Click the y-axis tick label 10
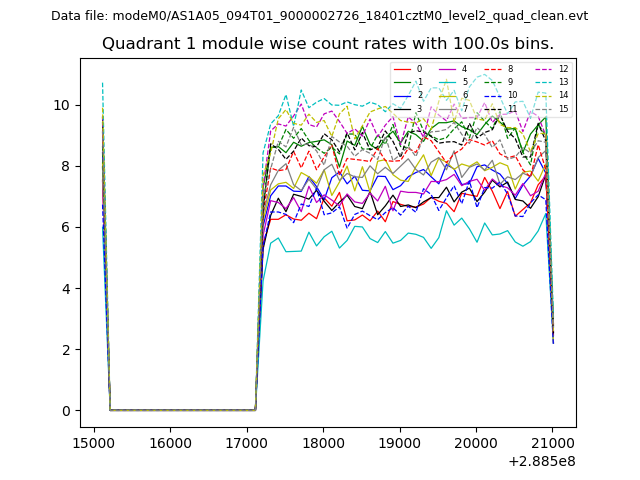The image size is (640, 480). click(x=61, y=105)
